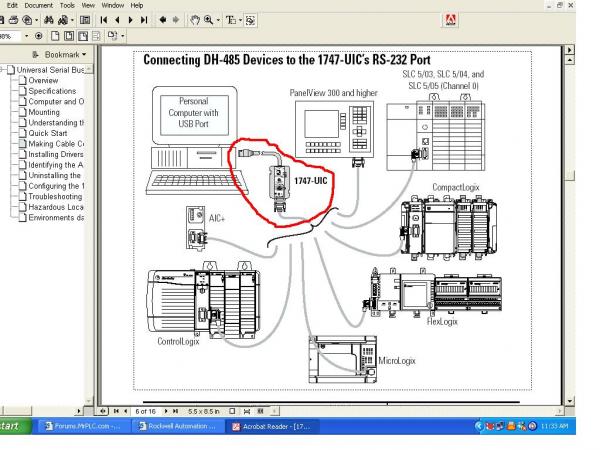
Task: Select the Zoom In magnifier tool
Action: (x=209, y=20)
